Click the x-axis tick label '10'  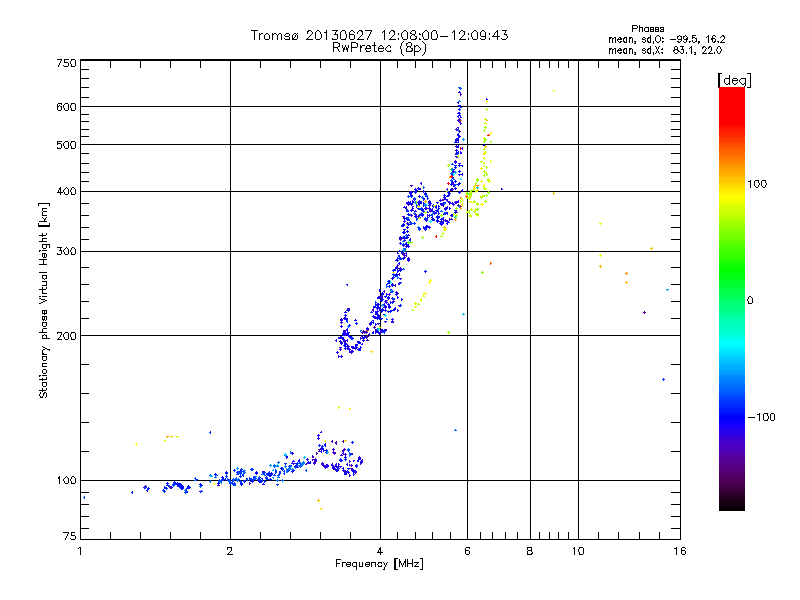pos(578,551)
